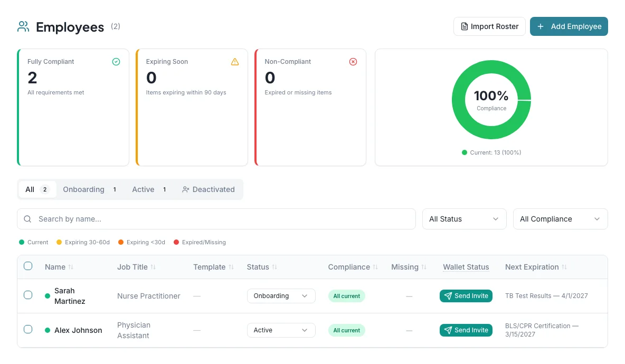Open the Deactivated tab
The height and width of the screenshot is (364, 625).
[209, 189]
